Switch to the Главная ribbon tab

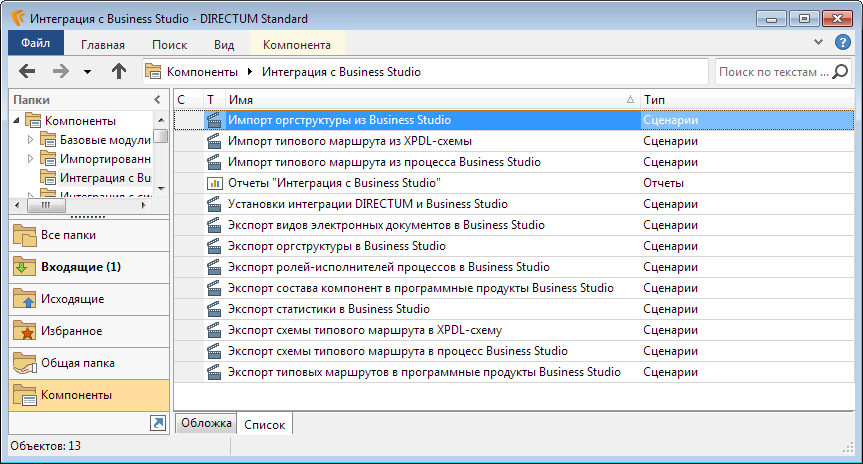(103, 45)
